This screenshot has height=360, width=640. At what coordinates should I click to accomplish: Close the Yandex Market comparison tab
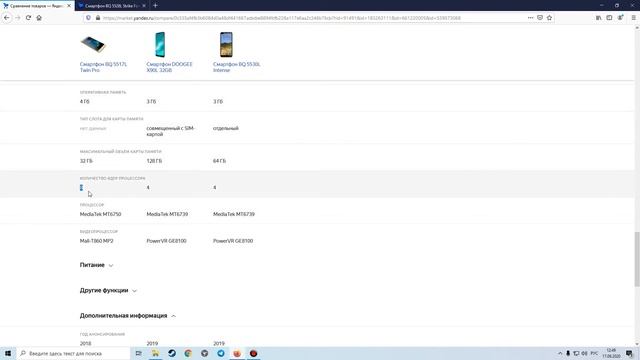[69, 6]
